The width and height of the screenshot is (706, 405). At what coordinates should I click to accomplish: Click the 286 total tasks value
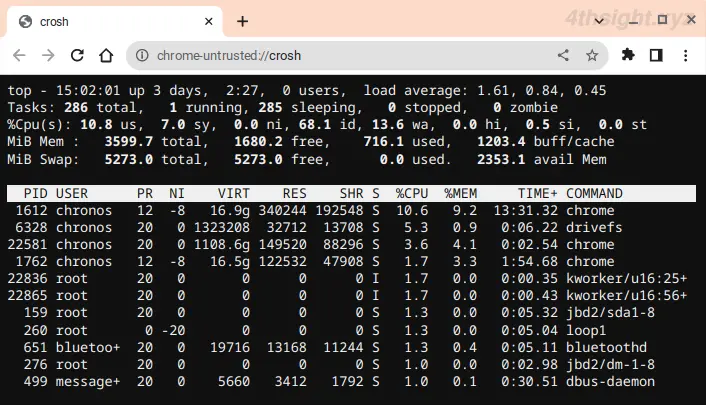[76, 108]
